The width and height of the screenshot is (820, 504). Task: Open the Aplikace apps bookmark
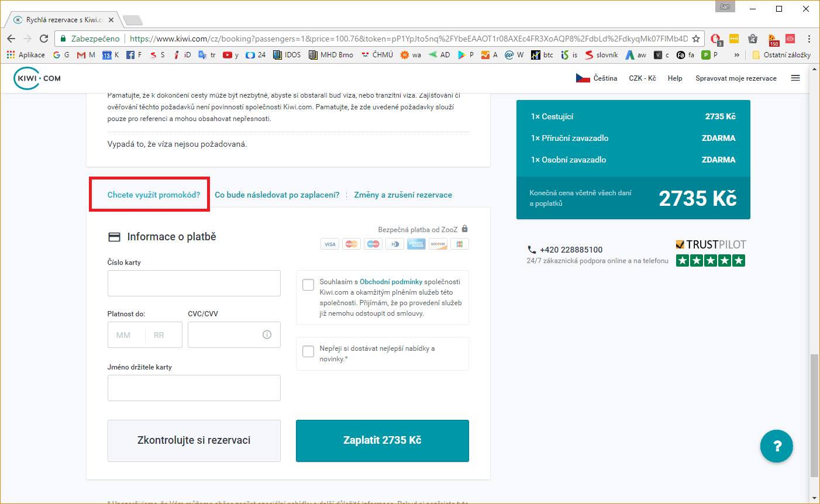(x=26, y=54)
